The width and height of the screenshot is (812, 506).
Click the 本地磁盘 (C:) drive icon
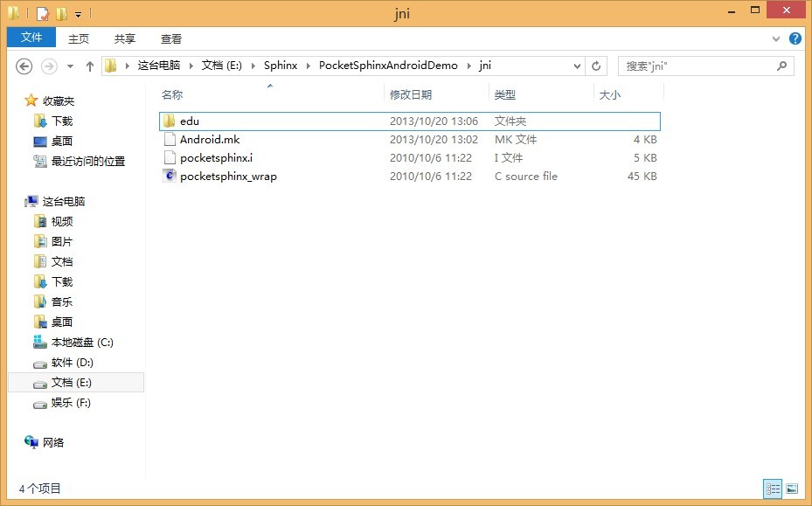click(x=40, y=342)
